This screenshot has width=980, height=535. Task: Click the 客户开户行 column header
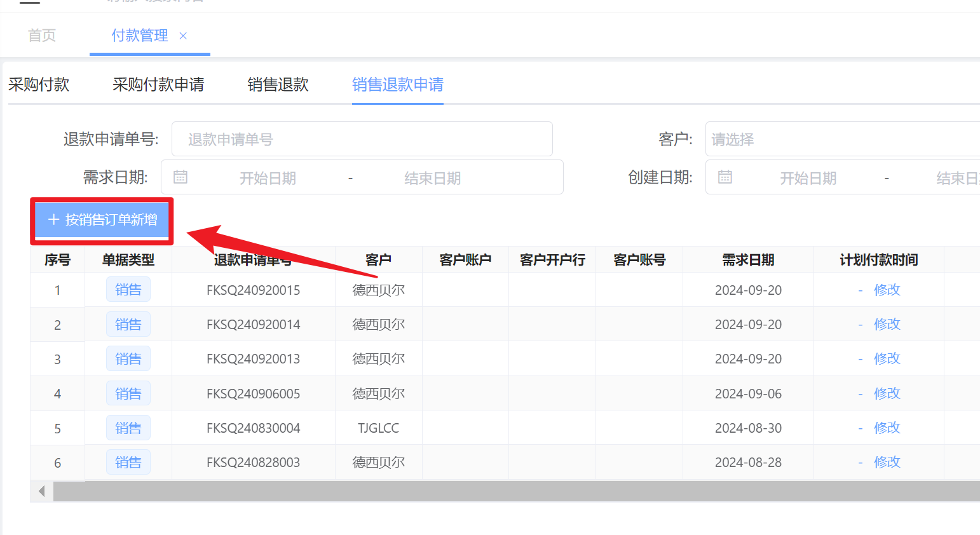tap(552, 260)
